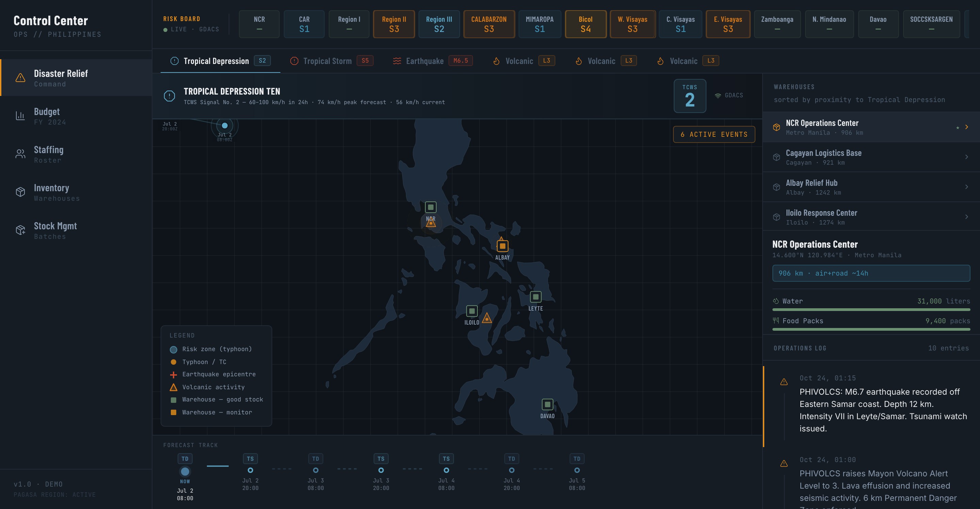
Task: Click the Water stock level bar
Action: point(871,310)
